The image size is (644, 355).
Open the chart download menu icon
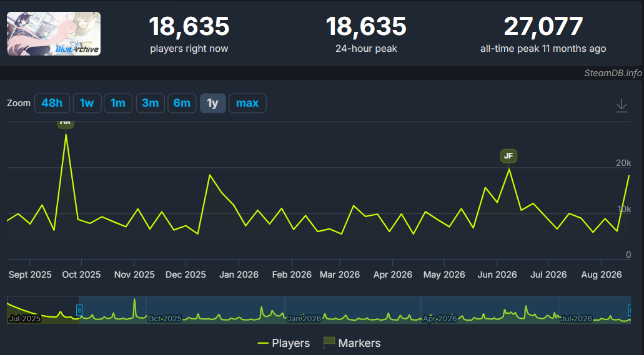click(x=622, y=105)
